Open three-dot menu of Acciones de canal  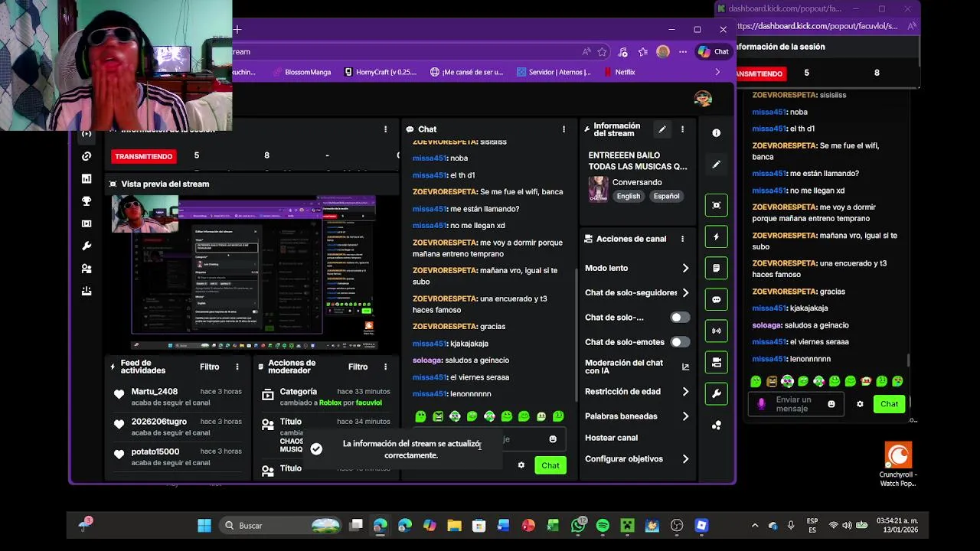[682, 239]
